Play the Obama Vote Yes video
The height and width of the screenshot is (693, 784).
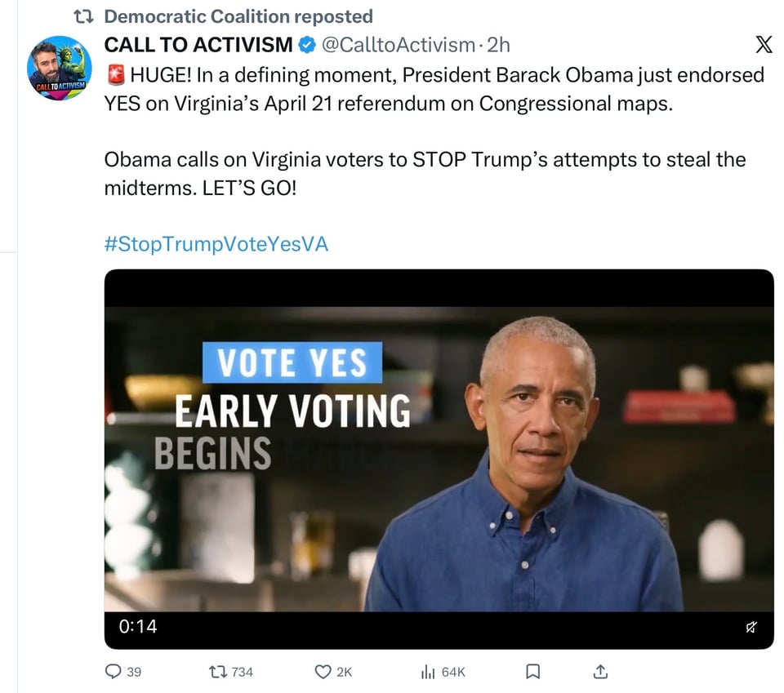(439, 457)
